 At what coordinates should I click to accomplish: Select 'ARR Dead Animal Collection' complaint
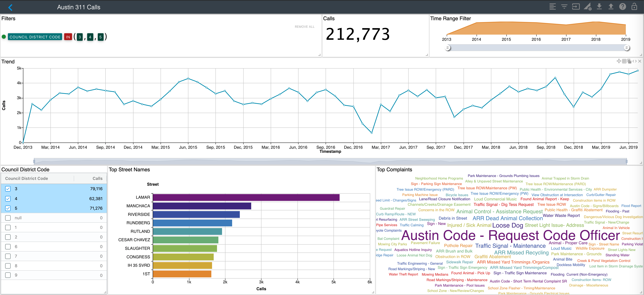tap(507, 218)
